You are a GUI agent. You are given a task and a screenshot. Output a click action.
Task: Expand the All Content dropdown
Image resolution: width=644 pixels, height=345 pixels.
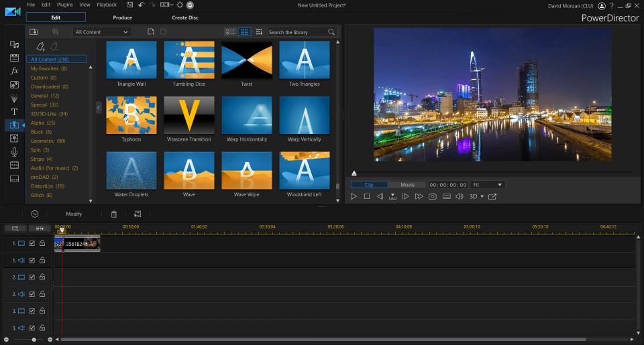click(x=102, y=32)
